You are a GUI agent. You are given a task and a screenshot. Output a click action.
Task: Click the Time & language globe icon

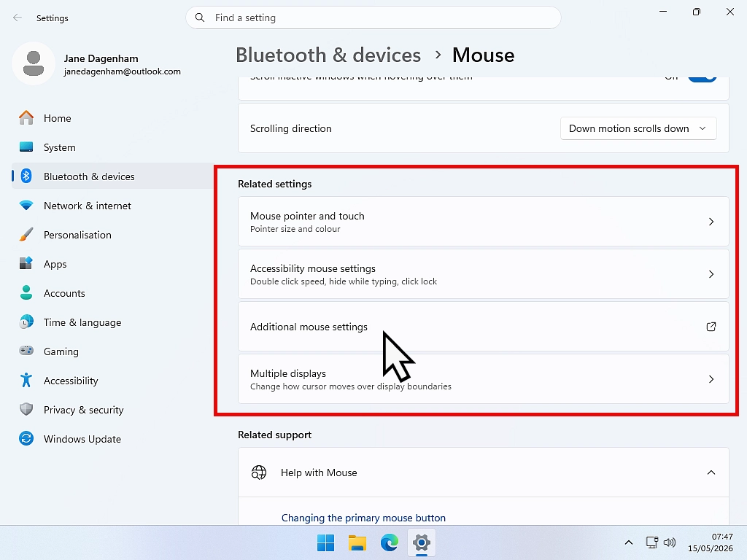[x=26, y=322]
